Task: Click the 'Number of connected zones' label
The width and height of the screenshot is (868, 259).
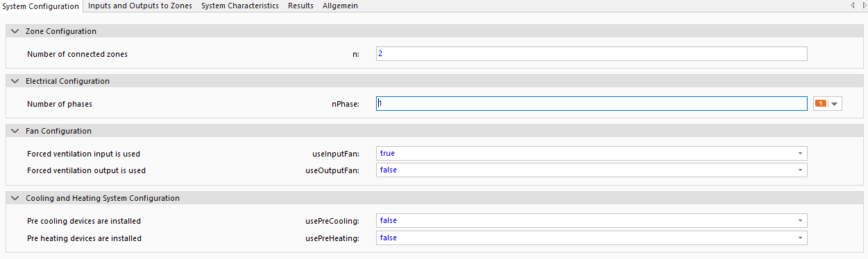Action: (77, 54)
